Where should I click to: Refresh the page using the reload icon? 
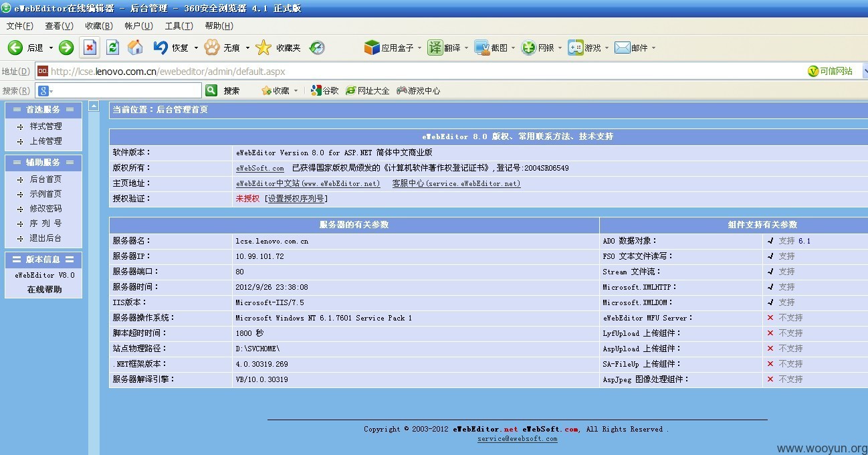pyautogui.click(x=113, y=48)
